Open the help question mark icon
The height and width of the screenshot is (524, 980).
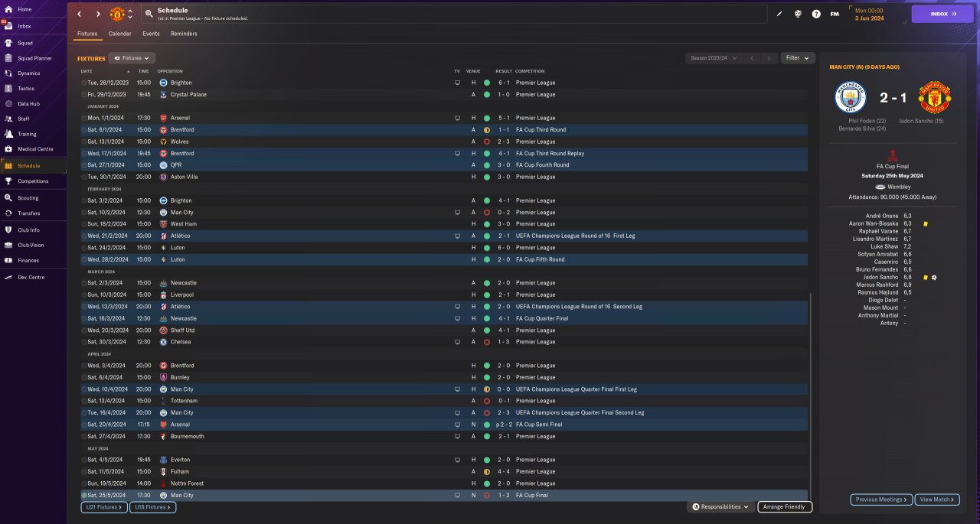point(816,14)
